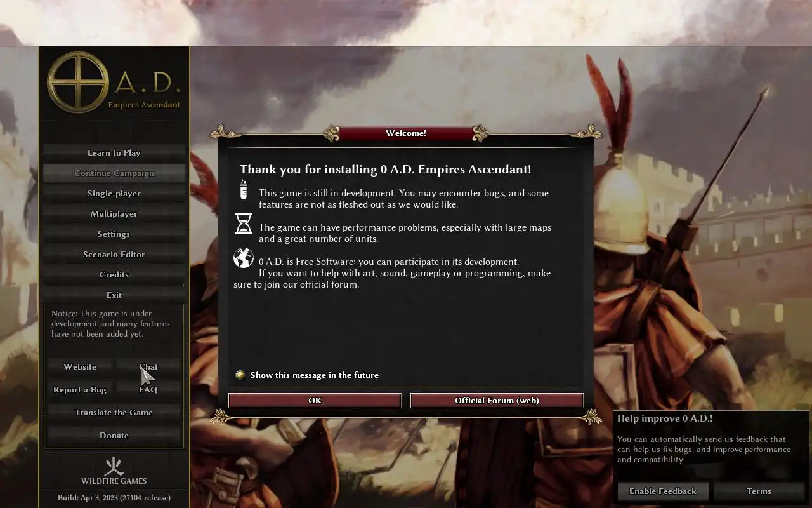Exit the game via menu
The height and width of the screenshot is (508, 812).
pos(114,295)
